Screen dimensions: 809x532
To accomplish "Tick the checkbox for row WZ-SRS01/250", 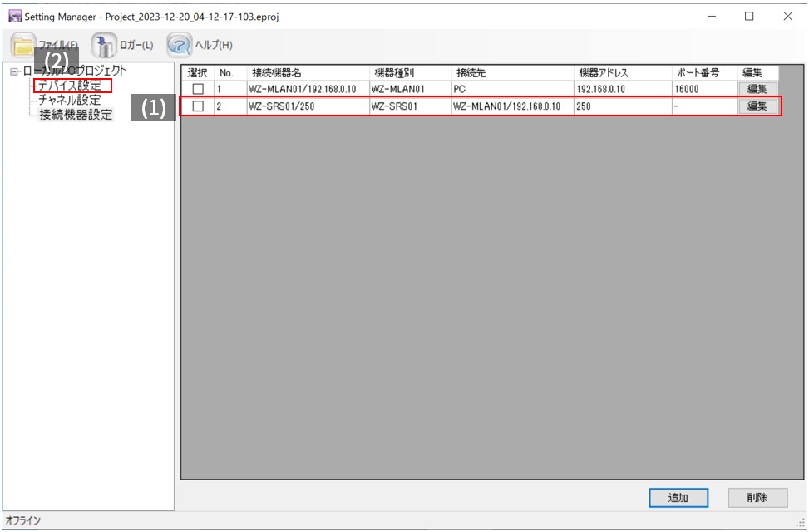I will click(198, 106).
